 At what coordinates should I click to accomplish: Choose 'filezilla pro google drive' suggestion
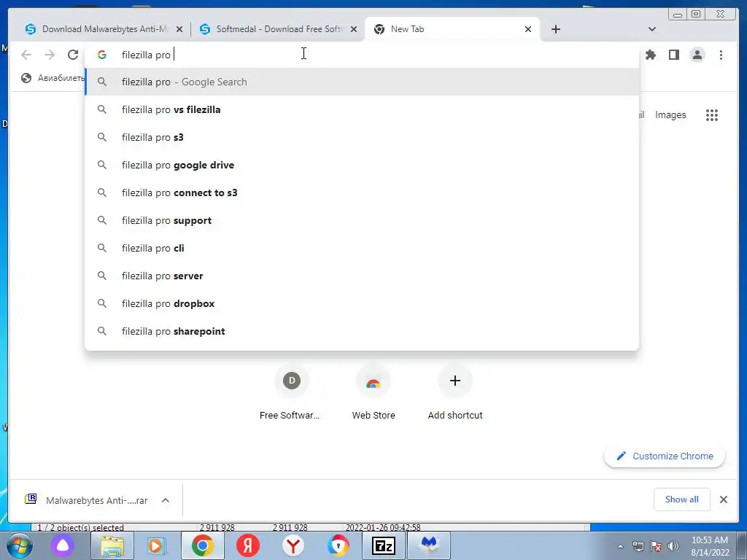click(362, 165)
